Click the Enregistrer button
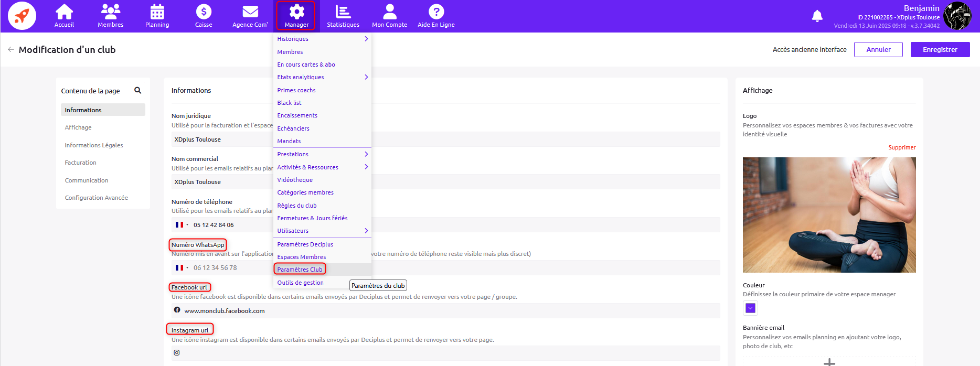The width and height of the screenshot is (980, 366). click(x=940, y=49)
